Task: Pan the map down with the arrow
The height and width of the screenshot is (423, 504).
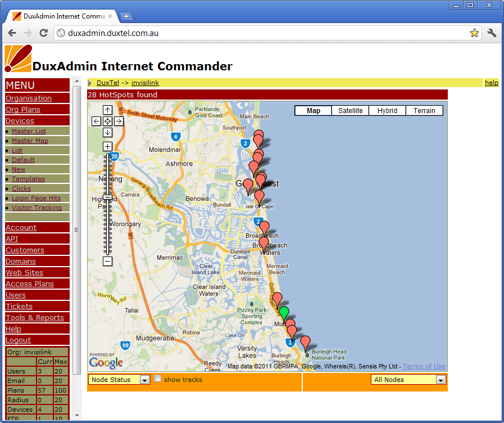Action: click(107, 132)
